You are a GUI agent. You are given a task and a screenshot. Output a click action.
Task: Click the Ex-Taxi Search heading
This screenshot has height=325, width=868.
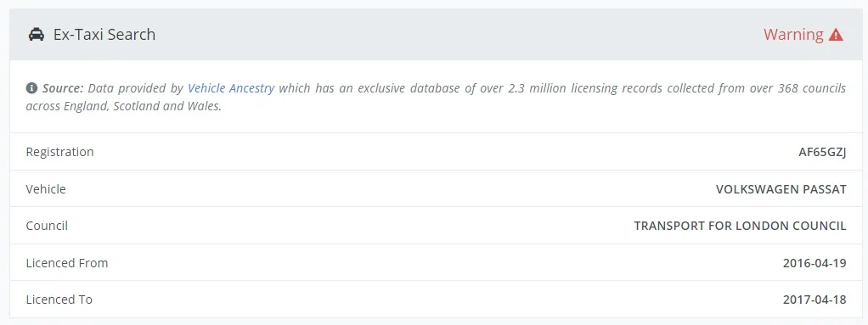[104, 34]
